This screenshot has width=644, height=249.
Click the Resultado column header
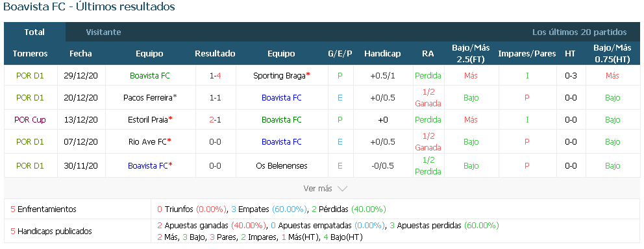click(x=216, y=53)
